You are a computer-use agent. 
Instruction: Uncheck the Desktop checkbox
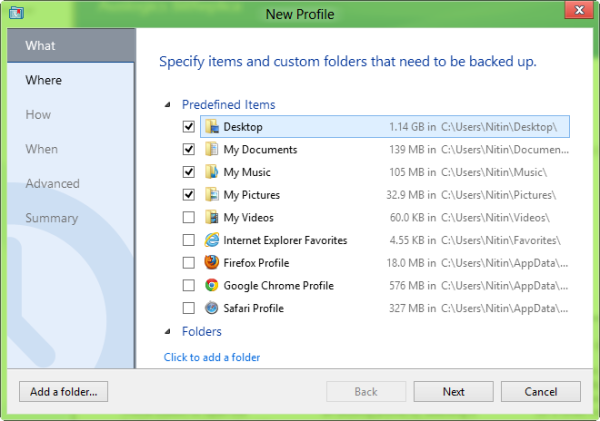pyautogui.click(x=189, y=127)
